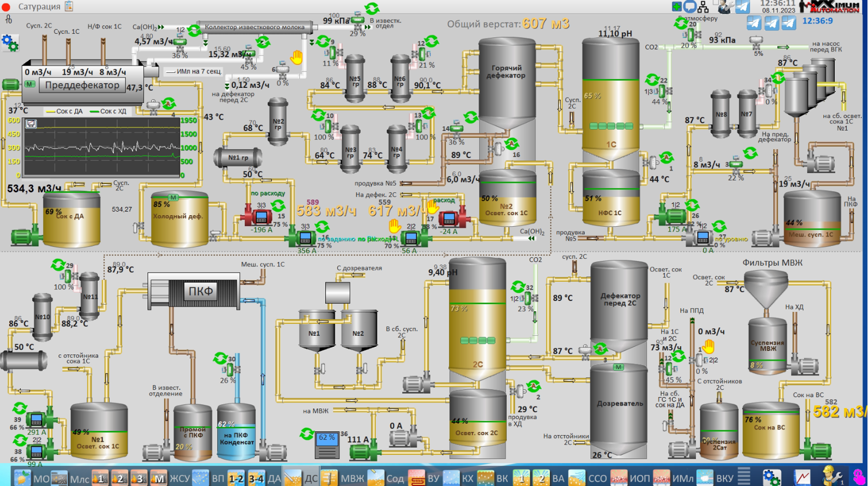Viewport: 868px width, 486px height.
Task: Switch to the МО screen tab
Action: (x=41, y=478)
